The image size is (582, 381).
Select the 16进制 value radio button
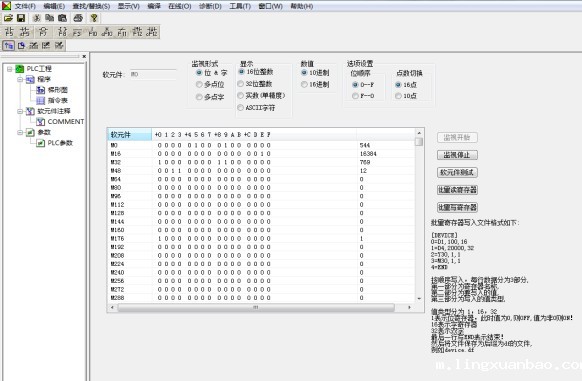[304, 84]
